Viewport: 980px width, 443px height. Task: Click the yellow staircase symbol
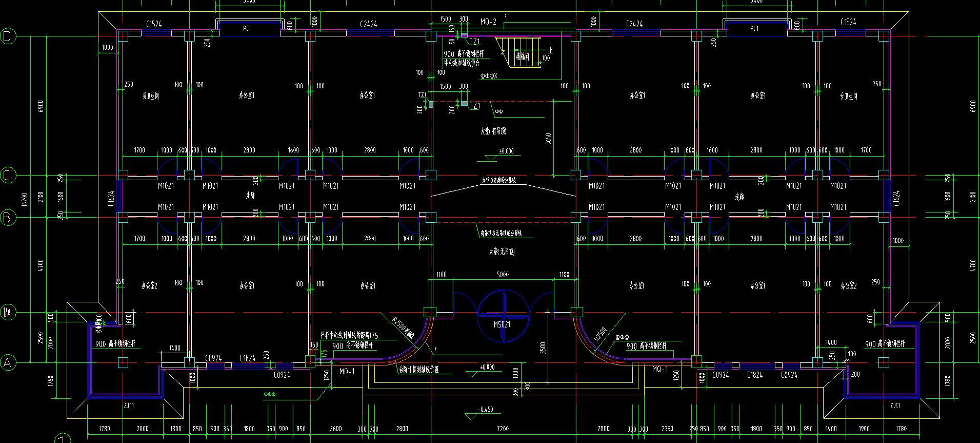coord(518,51)
